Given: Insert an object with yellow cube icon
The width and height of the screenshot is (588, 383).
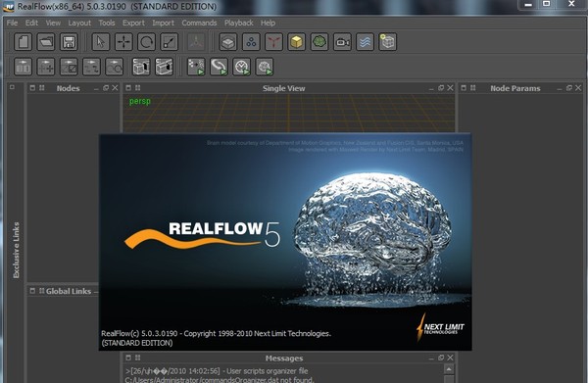Looking at the screenshot, I should (297, 42).
